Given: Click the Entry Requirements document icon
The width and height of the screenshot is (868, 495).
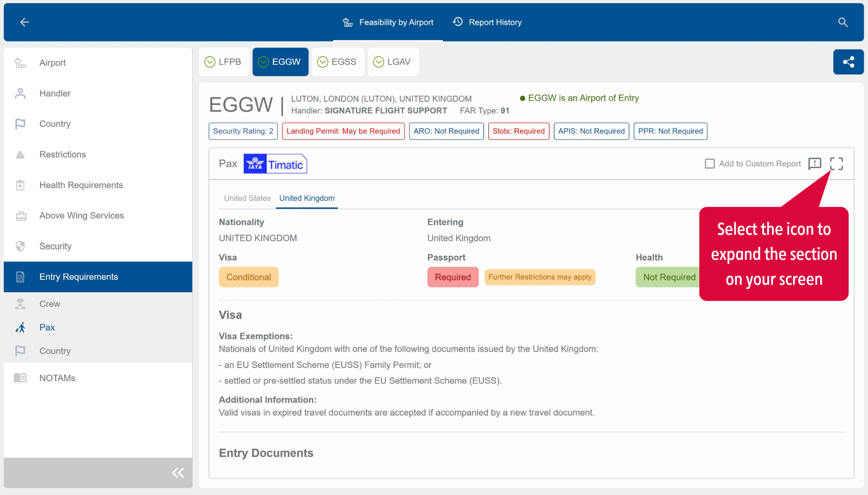Looking at the screenshot, I should [20, 277].
